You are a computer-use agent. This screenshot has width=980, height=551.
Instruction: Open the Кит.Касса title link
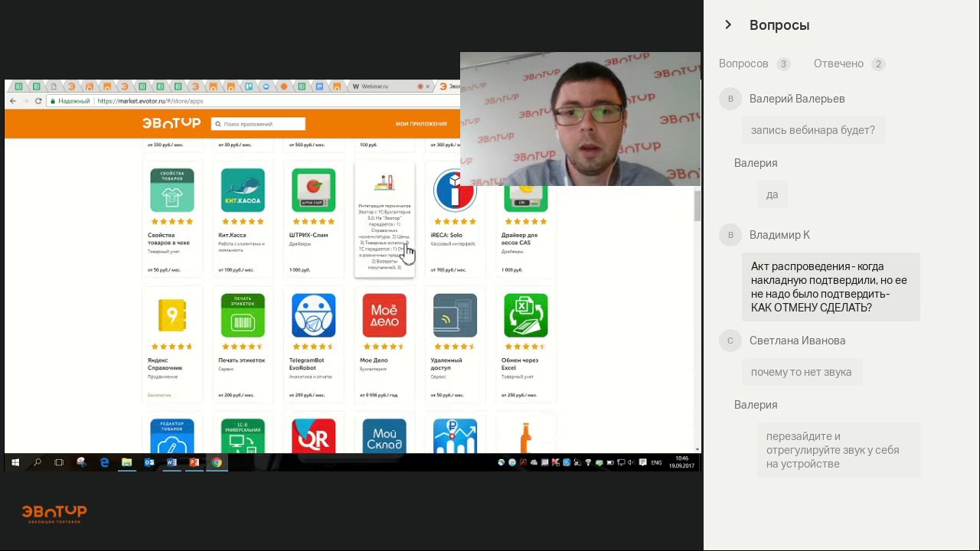point(232,235)
